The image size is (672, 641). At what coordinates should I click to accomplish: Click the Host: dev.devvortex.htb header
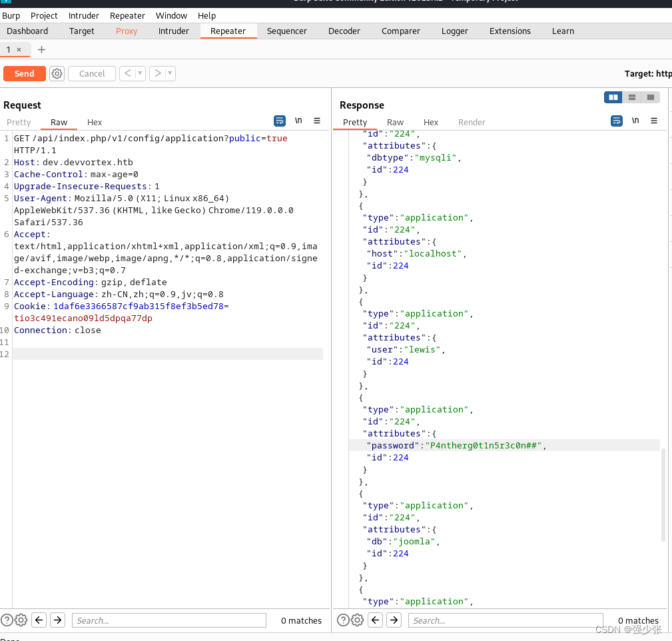click(73, 162)
